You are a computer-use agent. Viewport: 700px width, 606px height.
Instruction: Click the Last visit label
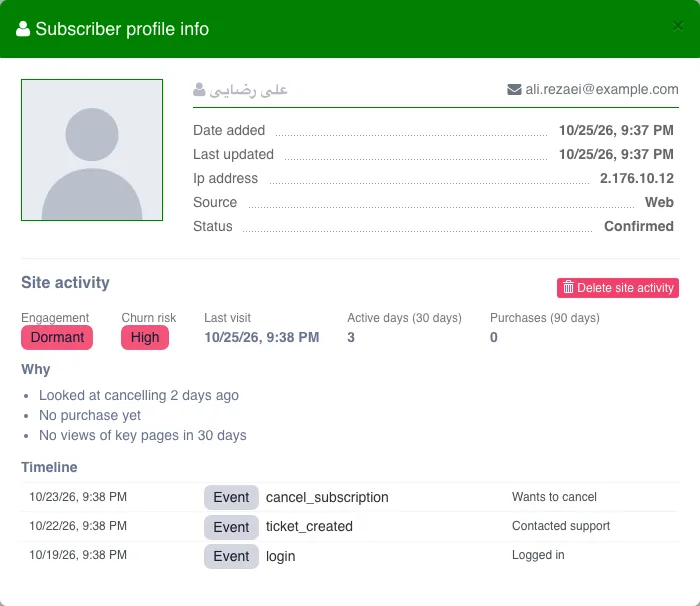tap(228, 318)
